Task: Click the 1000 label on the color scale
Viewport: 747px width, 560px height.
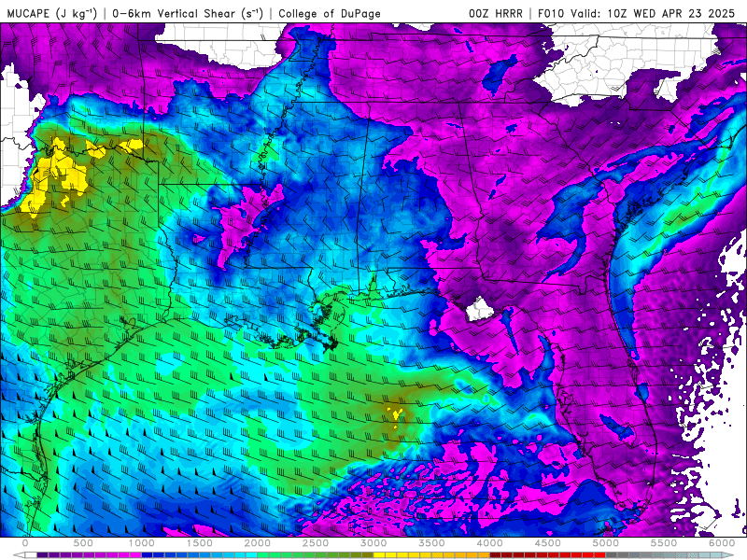Action: coord(142,543)
